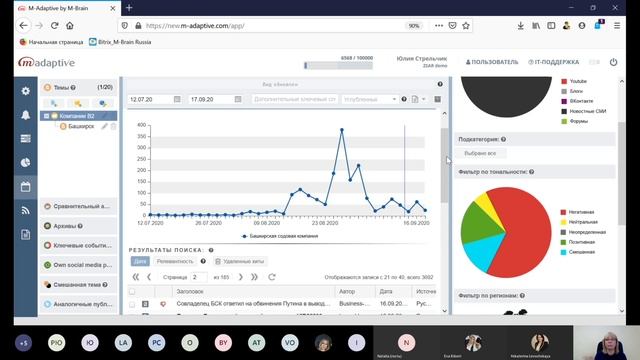Screen dimensions: 640x360
Task: Click the cyan Смешанная pie slice
Action: tap(484, 251)
